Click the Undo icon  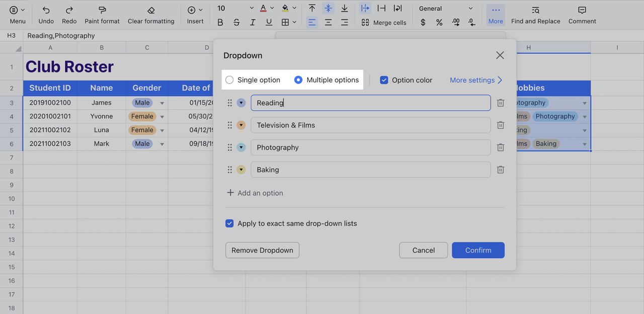coord(46,10)
